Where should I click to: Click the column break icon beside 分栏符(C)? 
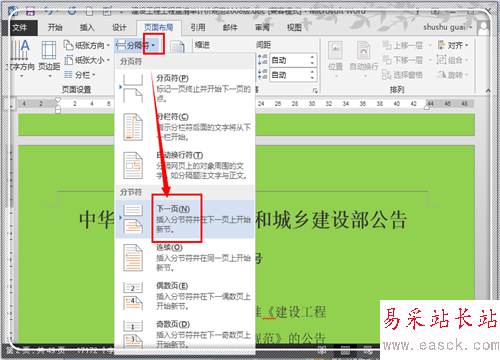tap(133, 127)
